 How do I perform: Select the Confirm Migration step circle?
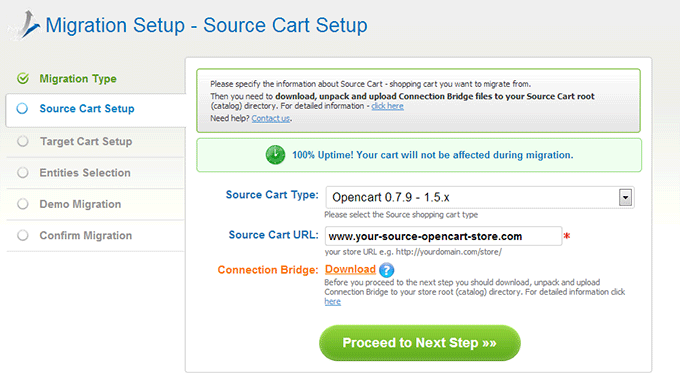23,235
